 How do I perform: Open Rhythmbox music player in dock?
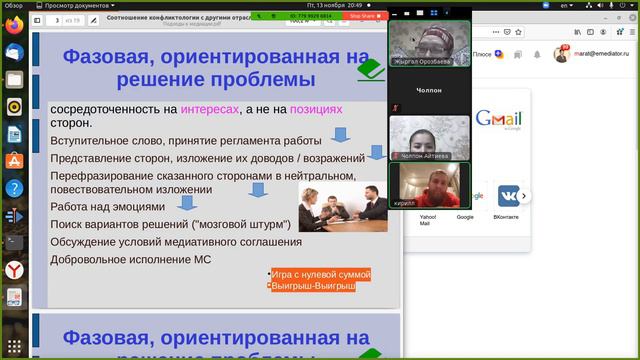[14, 107]
